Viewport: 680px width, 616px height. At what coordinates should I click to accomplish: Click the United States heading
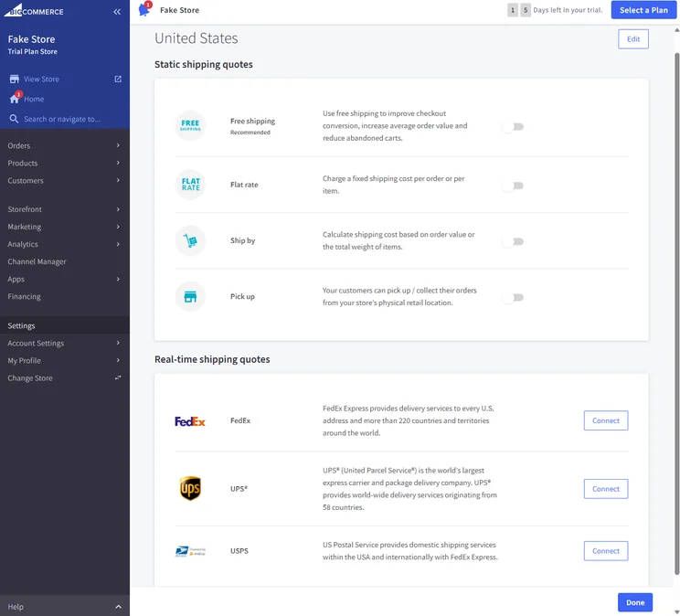coord(196,38)
